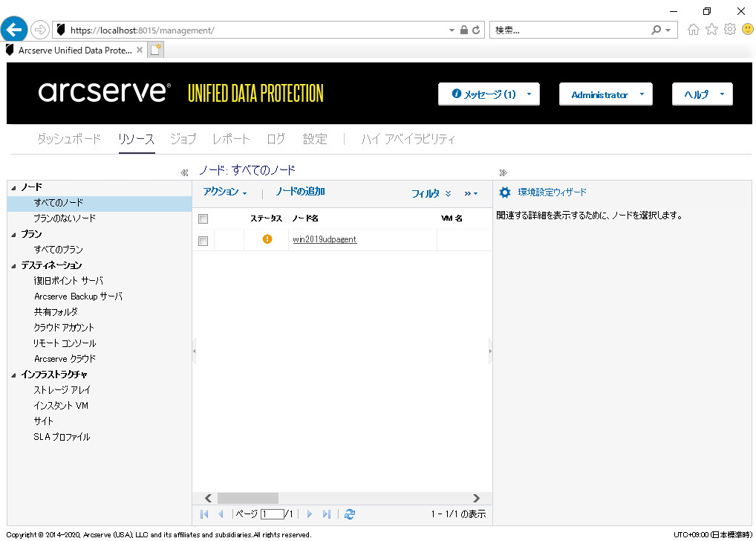Switch to the ダッシュボード tab
This screenshot has height=541, width=756.
click(68, 139)
